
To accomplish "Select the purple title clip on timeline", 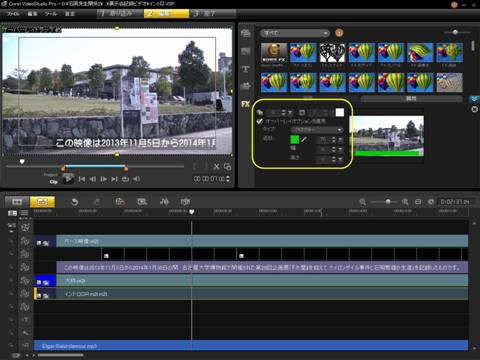I will coord(262,267).
